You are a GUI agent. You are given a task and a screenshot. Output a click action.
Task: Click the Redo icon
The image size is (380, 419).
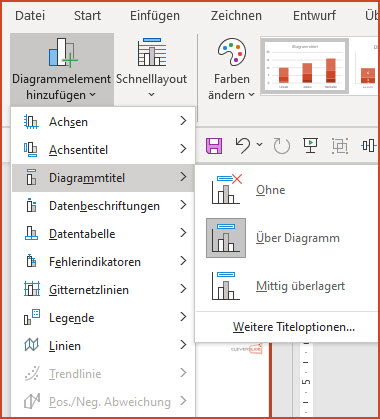[281, 146]
